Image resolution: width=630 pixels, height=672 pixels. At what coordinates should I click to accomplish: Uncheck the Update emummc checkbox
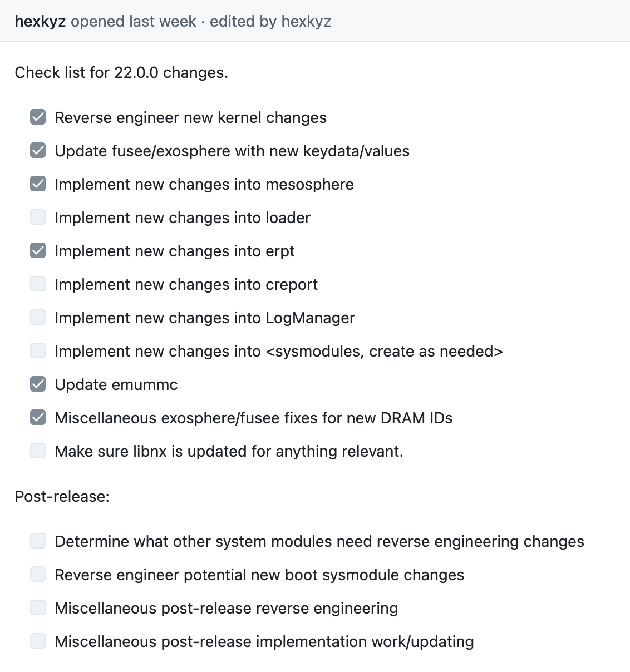38,384
